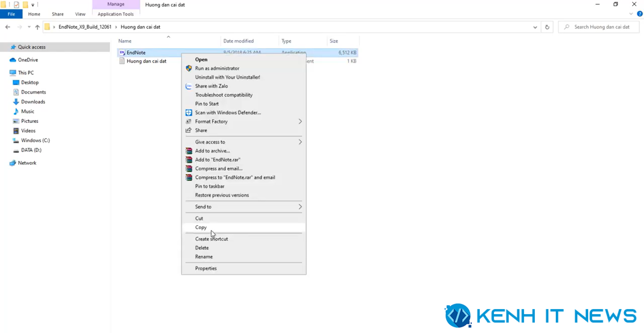The image size is (644, 333).
Task: Click the EndNote_X9_Build_12061 breadcrumb
Action: point(85,27)
